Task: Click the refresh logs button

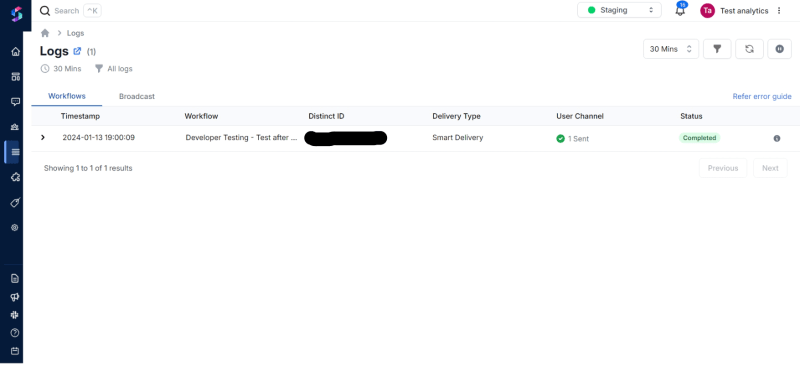Action: coord(749,49)
